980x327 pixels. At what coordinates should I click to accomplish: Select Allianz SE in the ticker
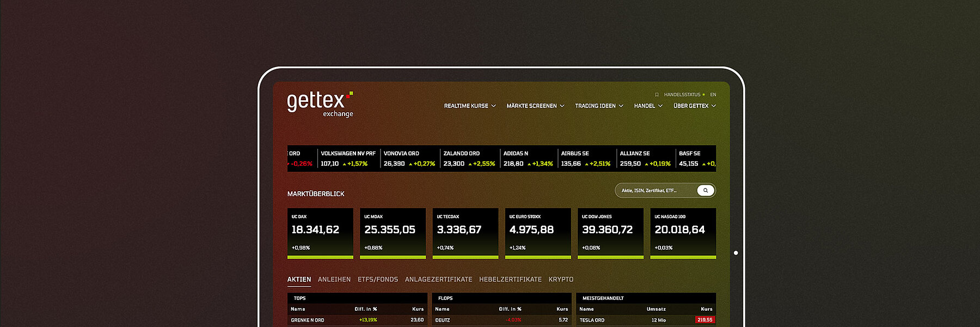[x=645, y=159]
